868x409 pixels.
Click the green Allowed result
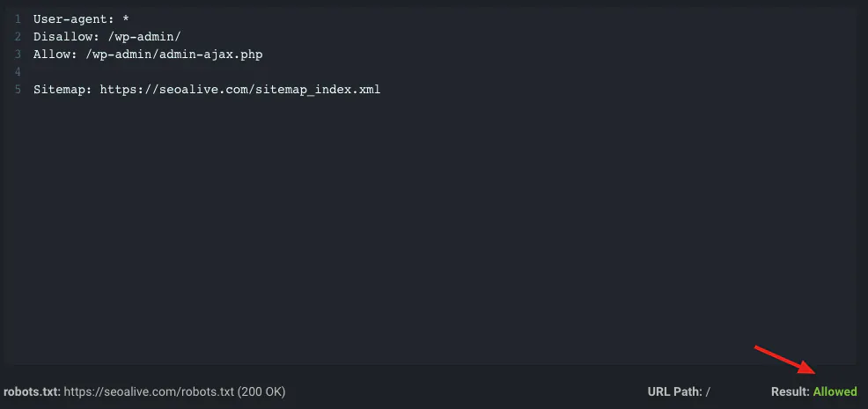click(x=835, y=391)
